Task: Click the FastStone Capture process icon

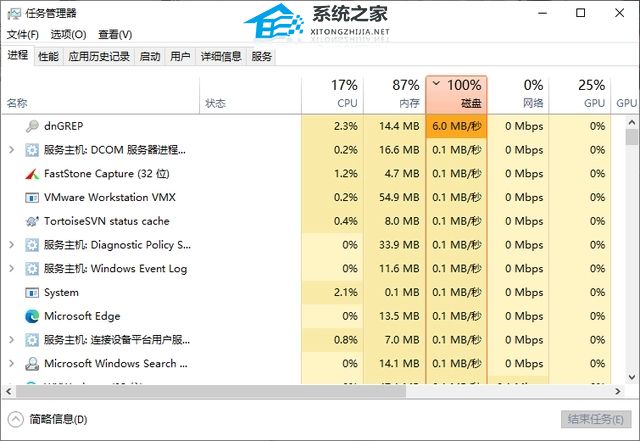Action: [32, 174]
